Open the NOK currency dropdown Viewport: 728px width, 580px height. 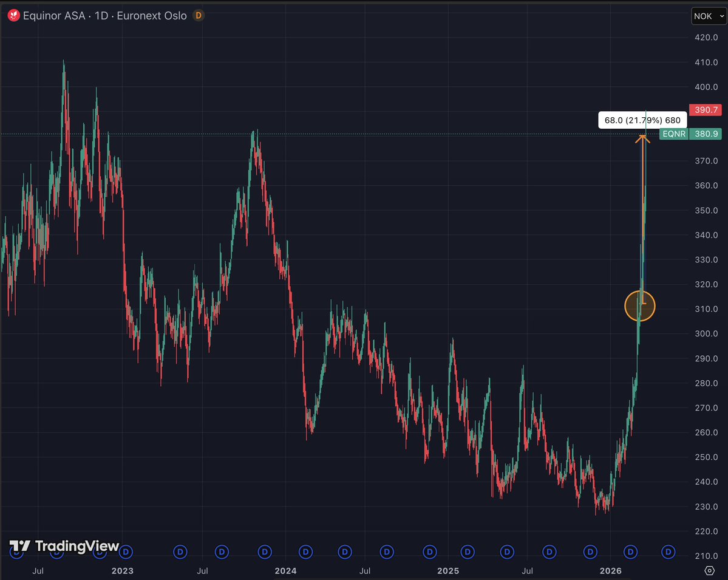[x=709, y=16]
